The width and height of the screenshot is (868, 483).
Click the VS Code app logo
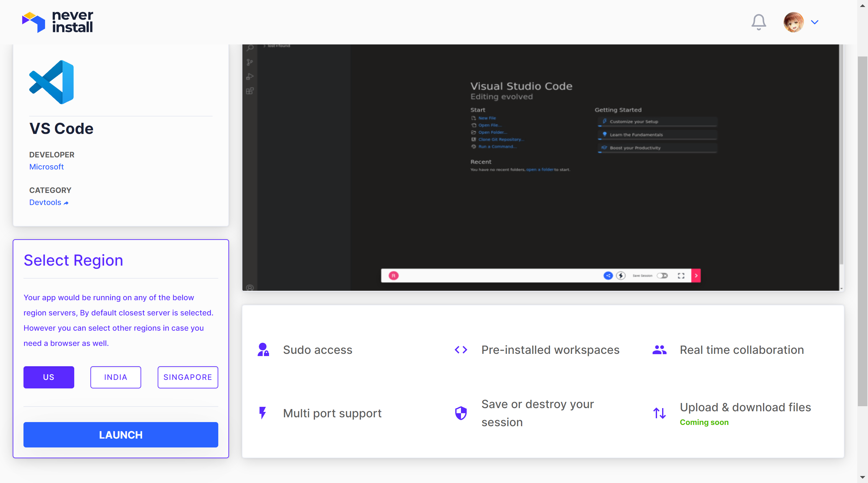[52, 82]
